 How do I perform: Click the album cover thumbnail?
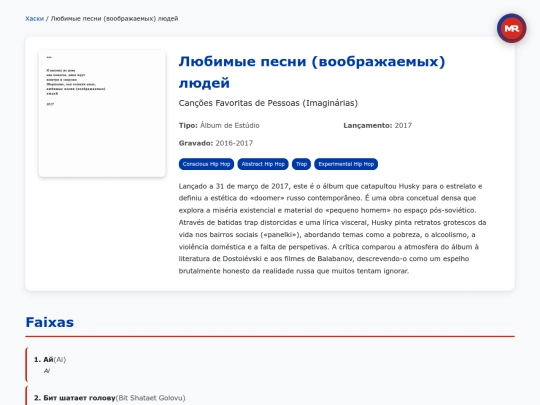click(x=102, y=114)
